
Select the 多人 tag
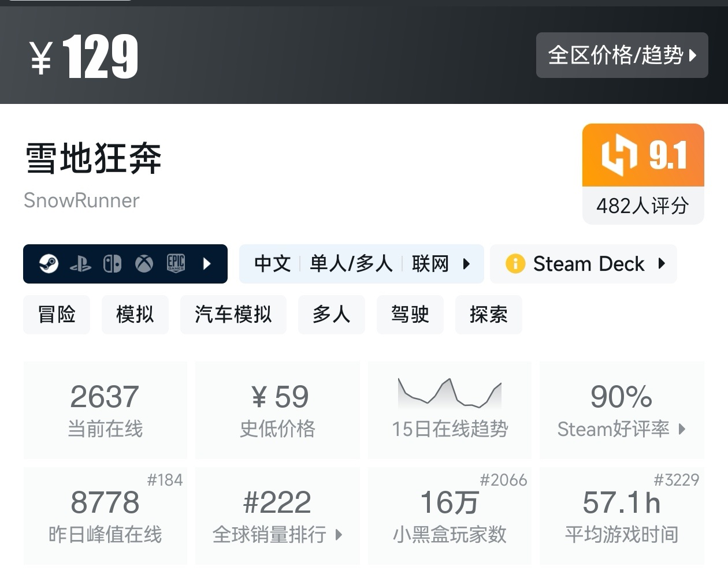tap(332, 315)
